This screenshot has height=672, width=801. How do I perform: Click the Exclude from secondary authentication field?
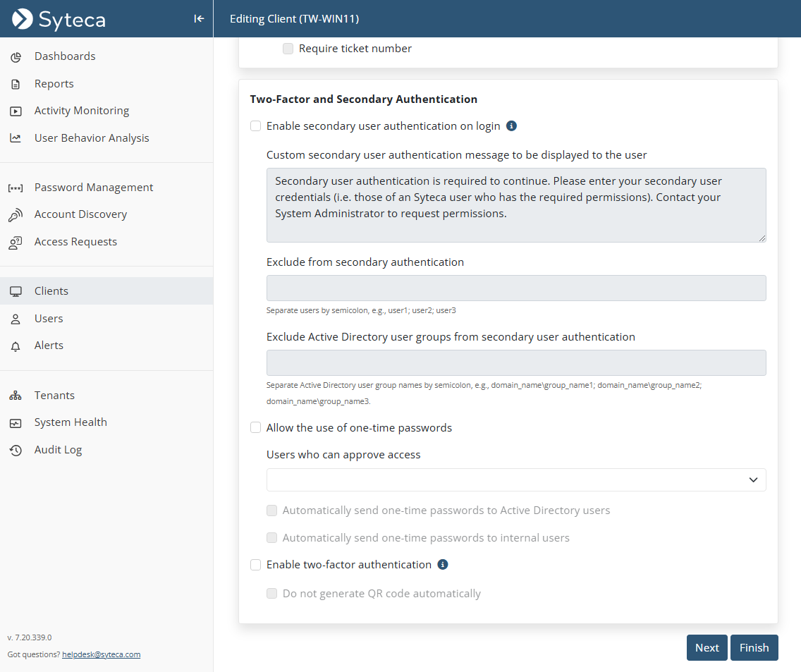pyautogui.click(x=515, y=288)
